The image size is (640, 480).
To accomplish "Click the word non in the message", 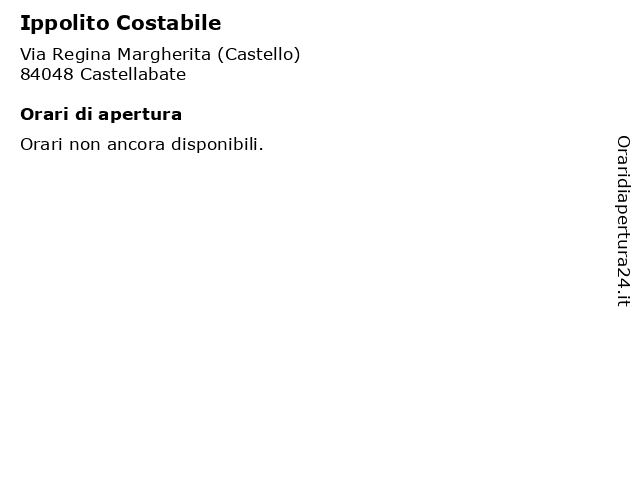I will (x=84, y=145).
